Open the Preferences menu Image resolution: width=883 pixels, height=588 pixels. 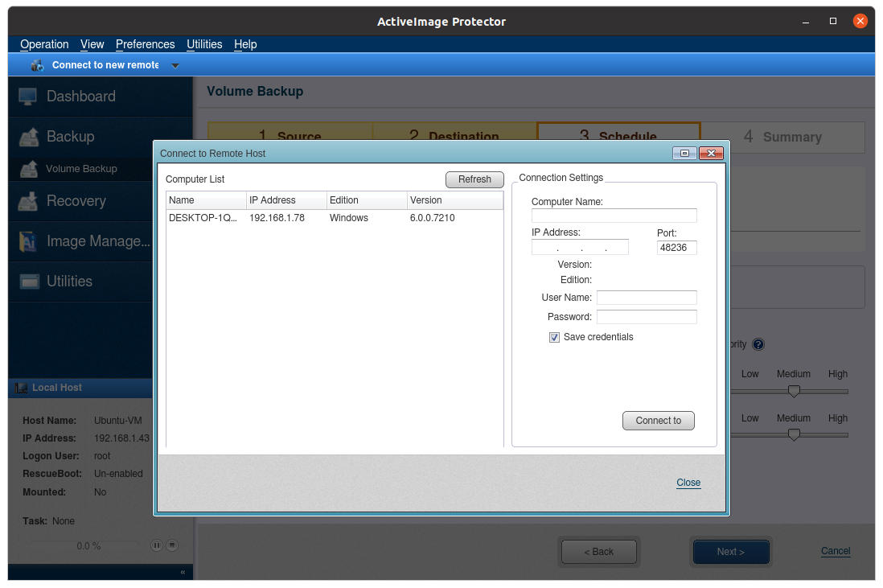[x=145, y=44]
